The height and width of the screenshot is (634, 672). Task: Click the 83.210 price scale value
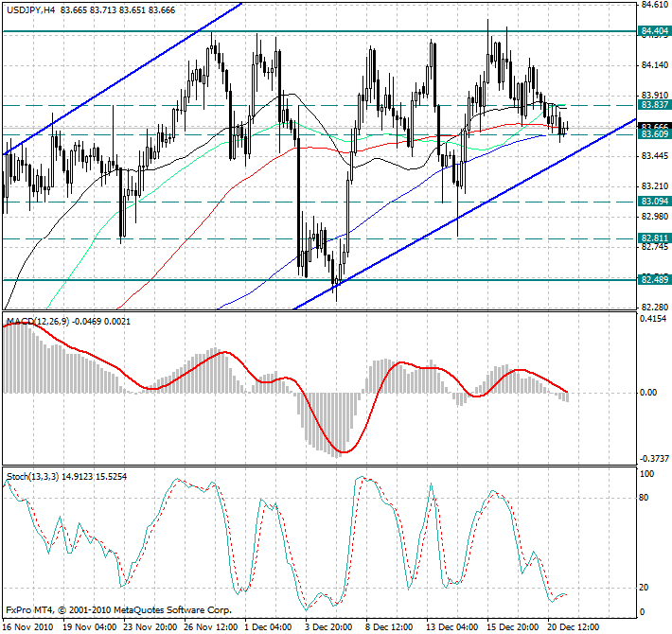click(x=655, y=185)
